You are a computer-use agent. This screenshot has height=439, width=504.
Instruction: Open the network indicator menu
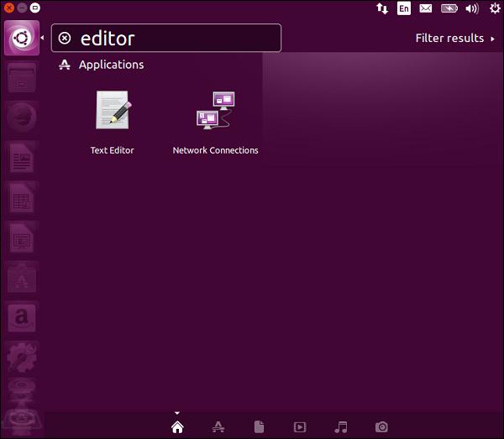382,9
